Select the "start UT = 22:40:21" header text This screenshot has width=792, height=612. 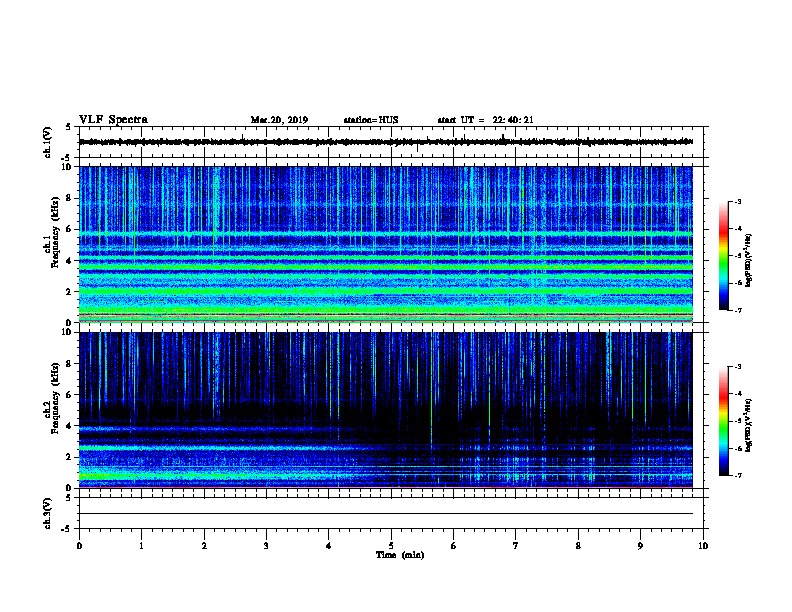point(485,120)
